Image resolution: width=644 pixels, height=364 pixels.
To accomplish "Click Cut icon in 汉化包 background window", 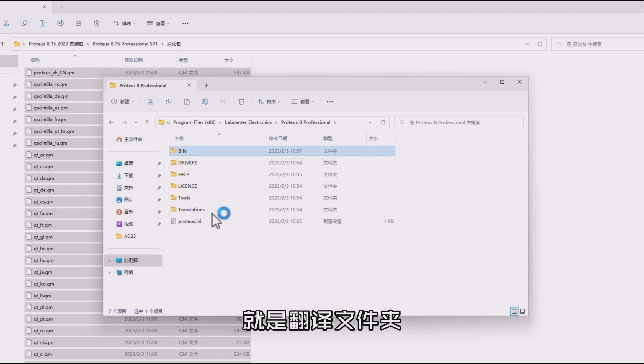I will [6, 23].
